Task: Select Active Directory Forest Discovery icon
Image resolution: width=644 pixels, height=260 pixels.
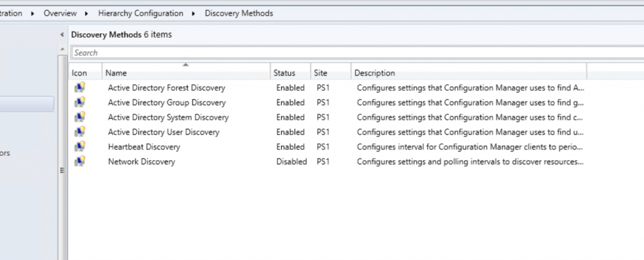Action: 80,88
